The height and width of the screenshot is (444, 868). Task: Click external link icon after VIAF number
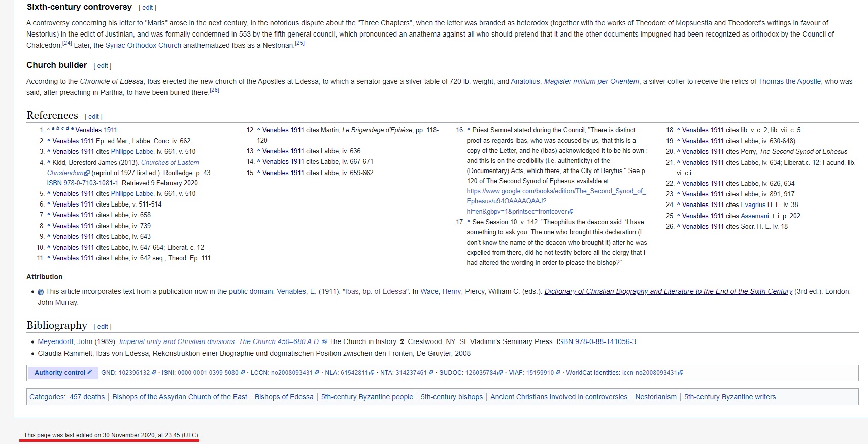[557, 373]
